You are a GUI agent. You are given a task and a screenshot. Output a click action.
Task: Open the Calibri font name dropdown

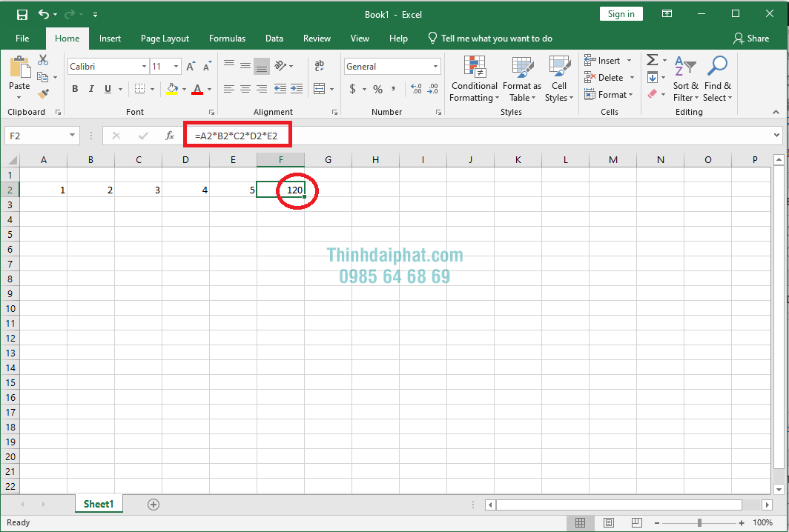pyautogui.click(x=144, y=67)
